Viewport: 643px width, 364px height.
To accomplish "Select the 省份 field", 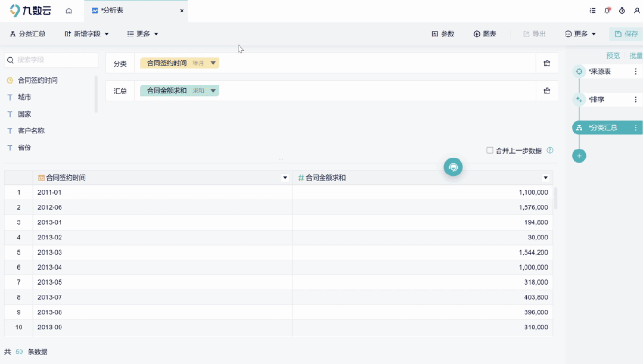I will [24, 148].
